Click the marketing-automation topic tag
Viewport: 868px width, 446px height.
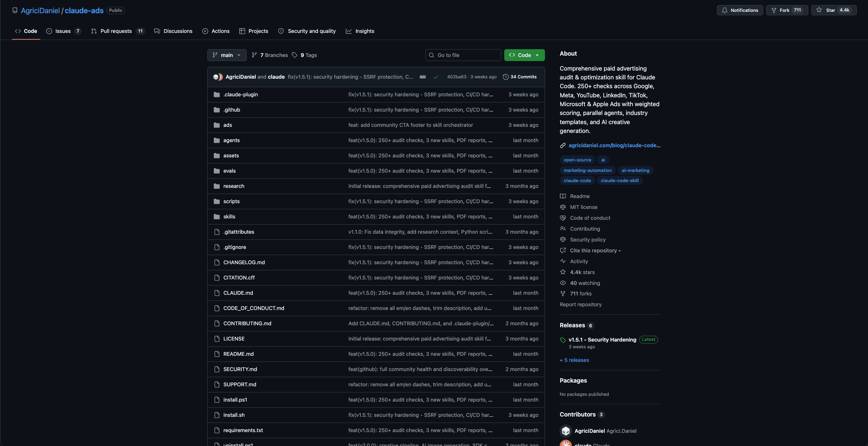click(587, 170)
